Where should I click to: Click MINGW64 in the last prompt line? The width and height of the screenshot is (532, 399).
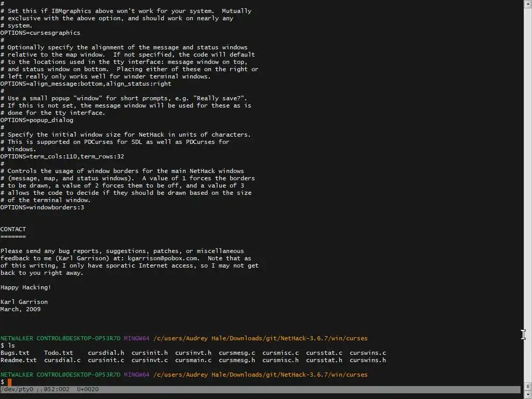(137, 375)
